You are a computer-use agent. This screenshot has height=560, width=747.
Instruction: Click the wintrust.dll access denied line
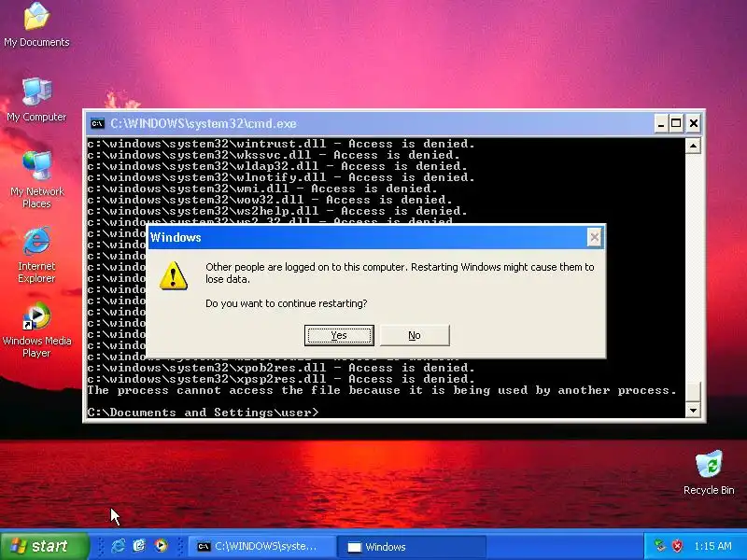click(281, 144)
